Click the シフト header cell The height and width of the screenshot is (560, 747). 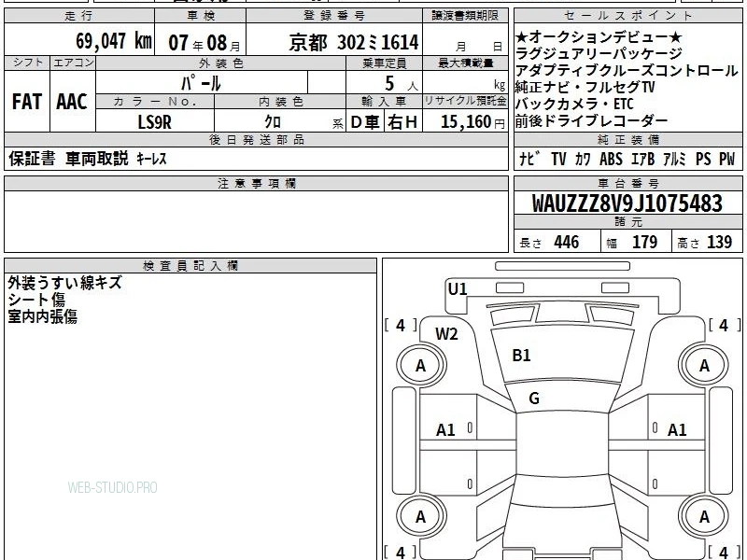tap(27, 63)
